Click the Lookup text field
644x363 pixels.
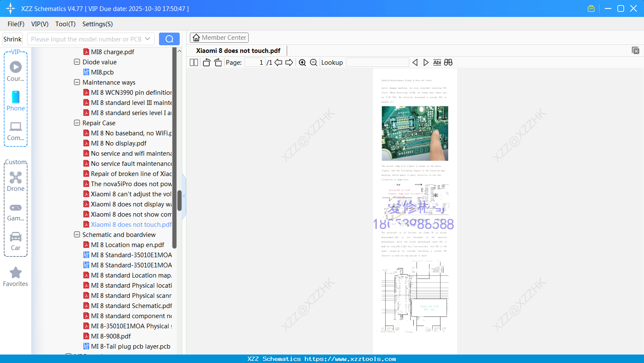coord(378,63)
